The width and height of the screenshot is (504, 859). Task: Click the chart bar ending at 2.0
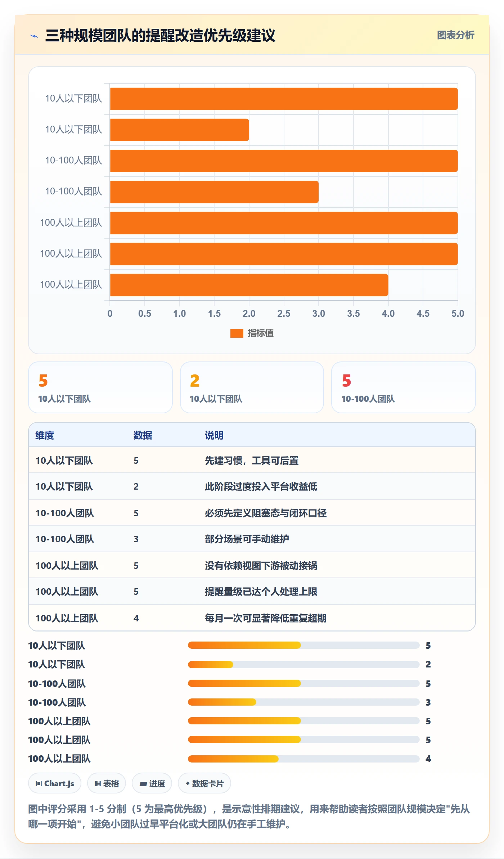180,130
